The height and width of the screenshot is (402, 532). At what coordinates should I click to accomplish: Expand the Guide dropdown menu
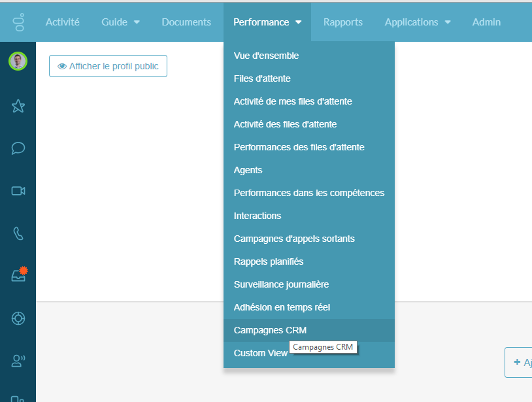pos(120,22)
